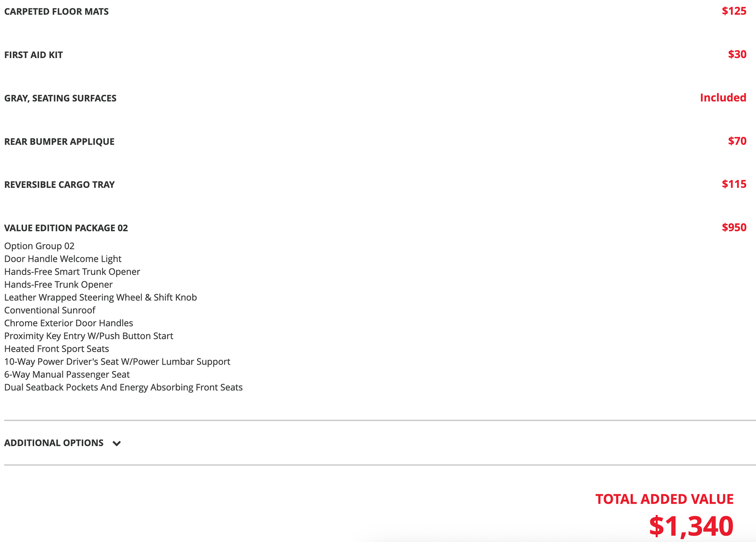Click the First Aid Kit item
756x542 pixels.
(34, 55)
